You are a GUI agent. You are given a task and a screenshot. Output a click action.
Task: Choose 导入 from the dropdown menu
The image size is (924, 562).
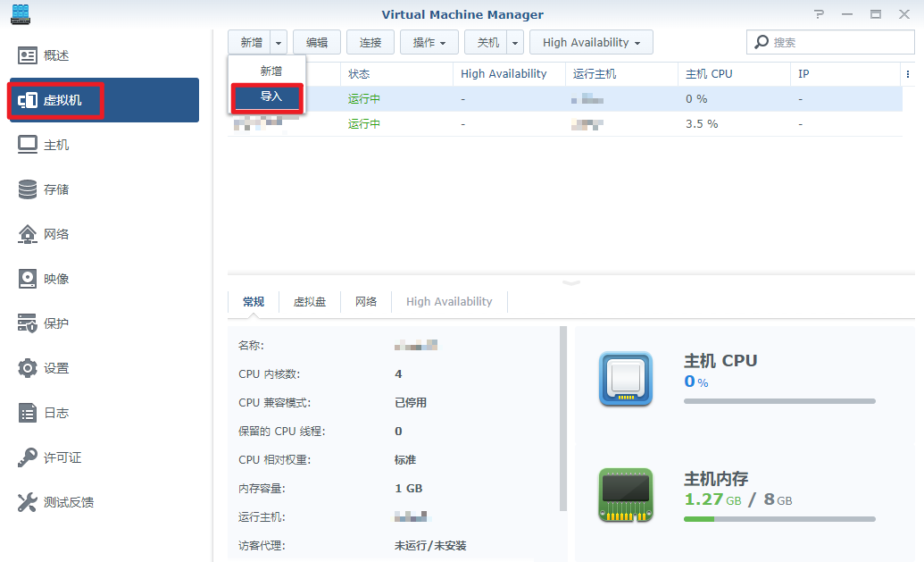(x=271, y=96)
